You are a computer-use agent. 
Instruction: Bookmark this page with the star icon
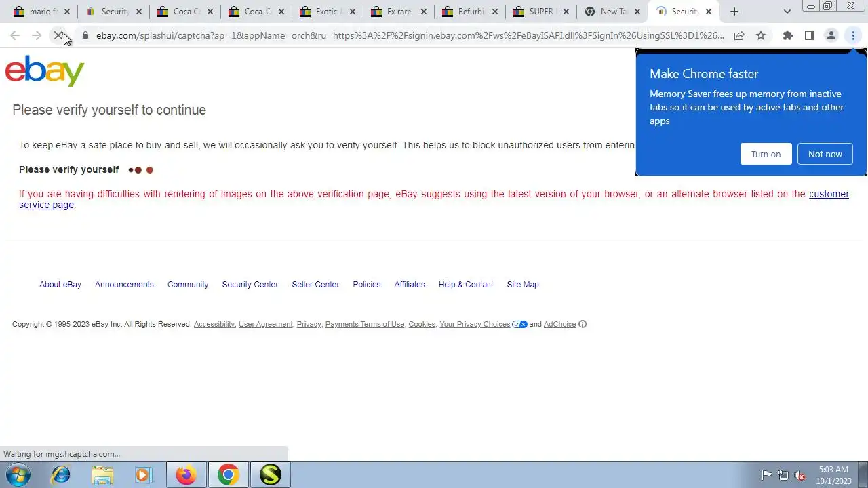tap(761, 36)
